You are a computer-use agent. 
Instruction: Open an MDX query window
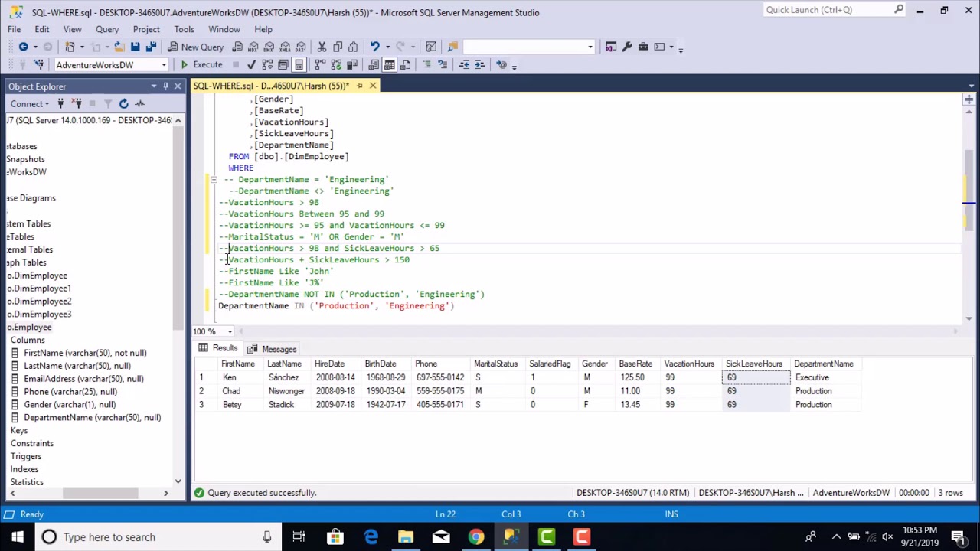point(253,47)
